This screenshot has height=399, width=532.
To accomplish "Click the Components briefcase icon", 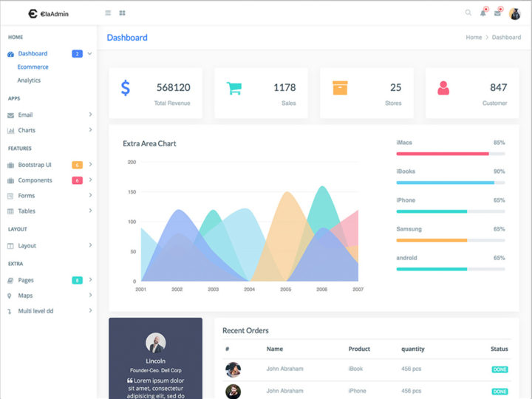I will pos(10,180).
